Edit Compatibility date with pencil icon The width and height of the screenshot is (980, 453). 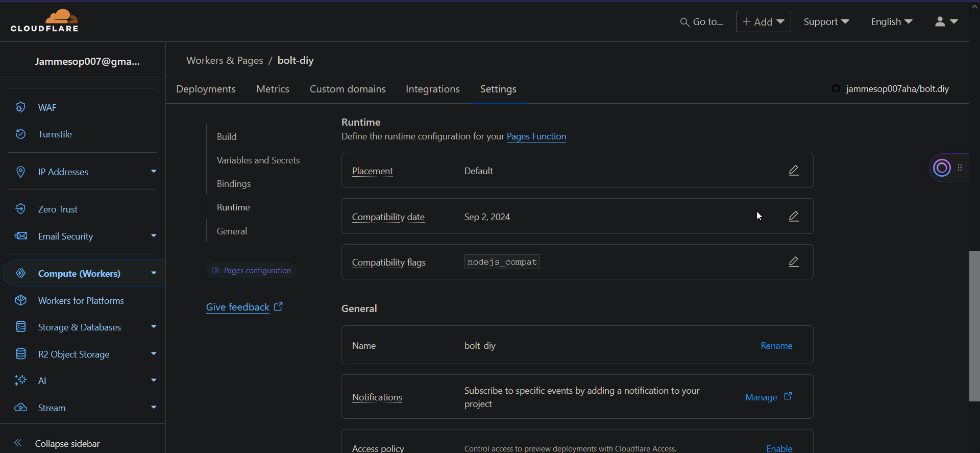[794, 217]
